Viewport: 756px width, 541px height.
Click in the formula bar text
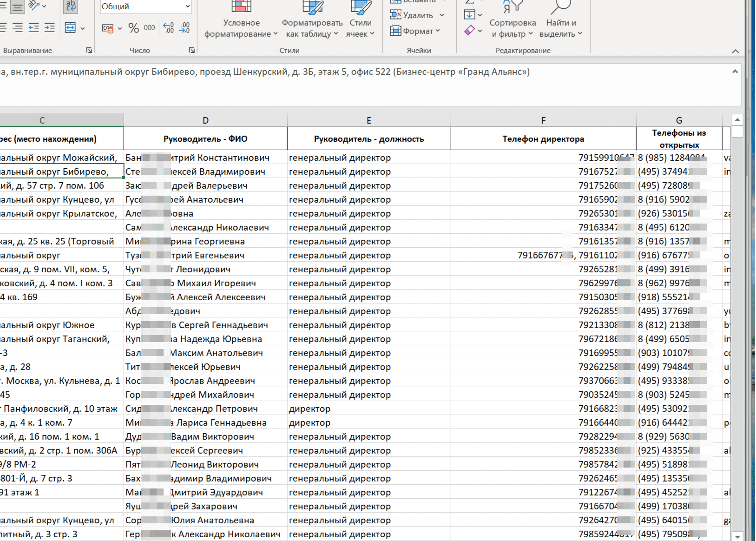pyautogui.click(x=265, y=72)
